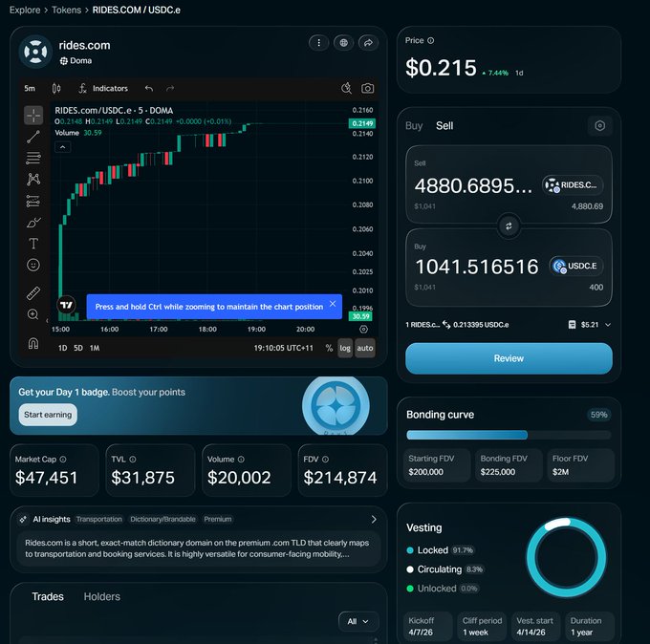Screen dimensions: 650x644
Task: Click the Start earning button
Action: (x=48, y=415)
